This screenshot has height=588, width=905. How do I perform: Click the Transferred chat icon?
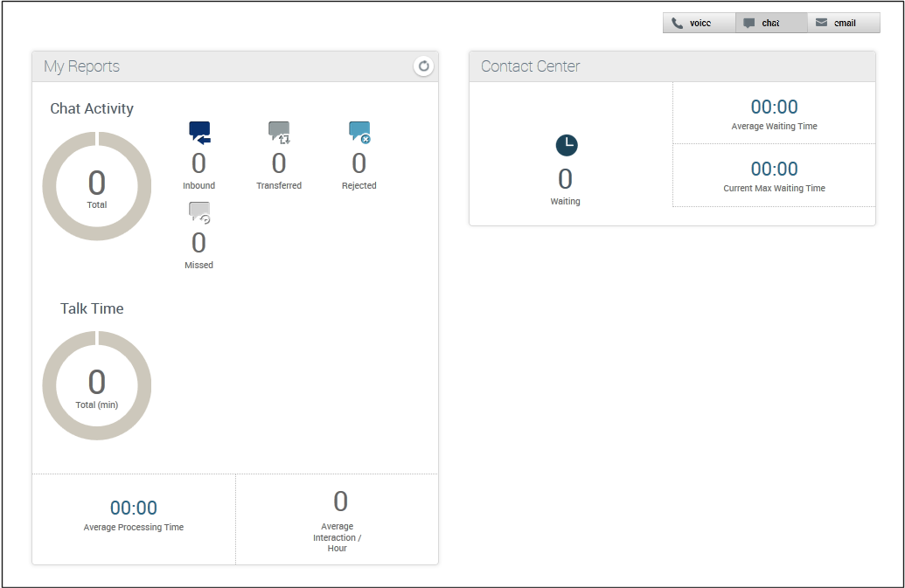(279, 133)
